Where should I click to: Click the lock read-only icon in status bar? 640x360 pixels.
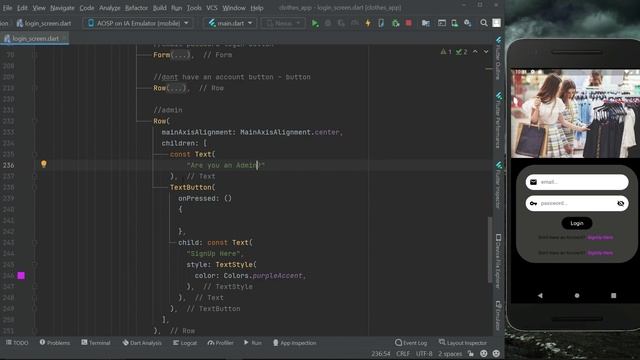click(471, 354)
